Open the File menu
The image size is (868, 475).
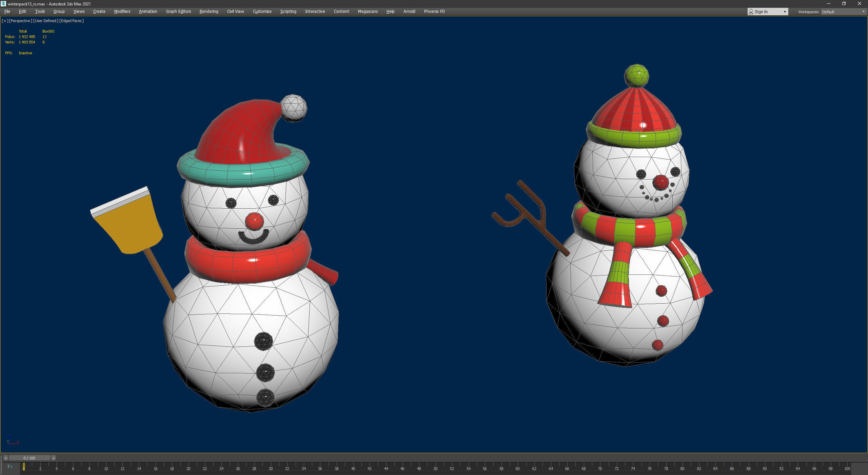[x=7, y=12]
